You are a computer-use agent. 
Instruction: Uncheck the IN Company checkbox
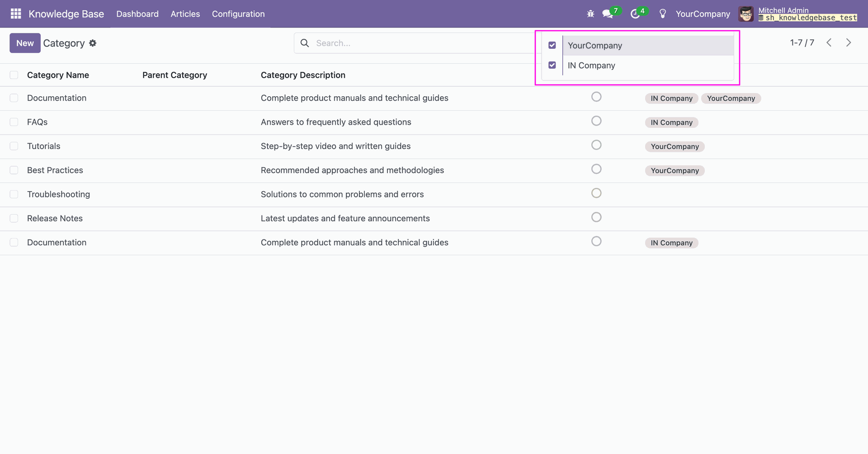552,65
